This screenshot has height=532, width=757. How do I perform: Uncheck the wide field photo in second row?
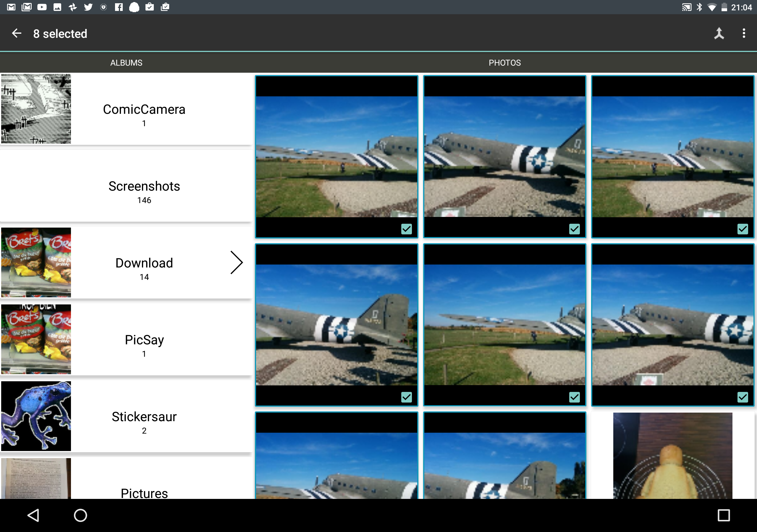click(x=574, y=397)
